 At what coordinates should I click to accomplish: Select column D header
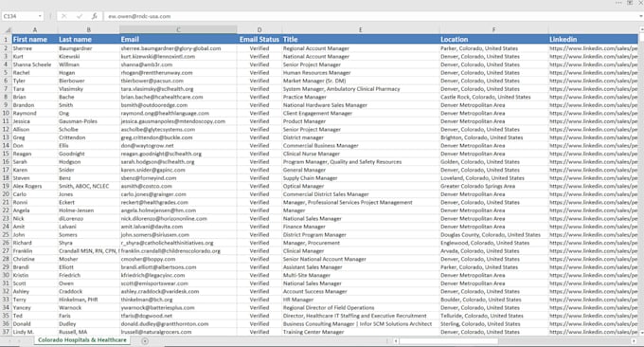tap(259, 30)
